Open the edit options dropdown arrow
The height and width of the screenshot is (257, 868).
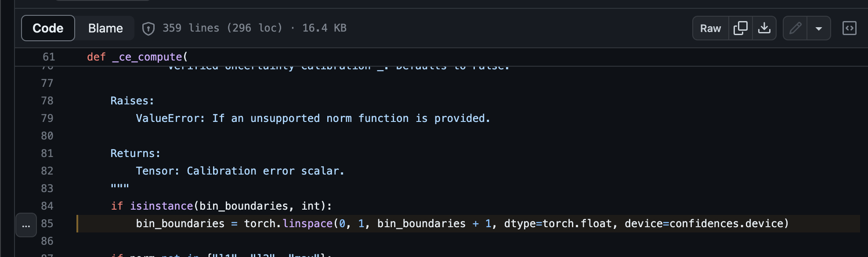[x=818, y=28]
